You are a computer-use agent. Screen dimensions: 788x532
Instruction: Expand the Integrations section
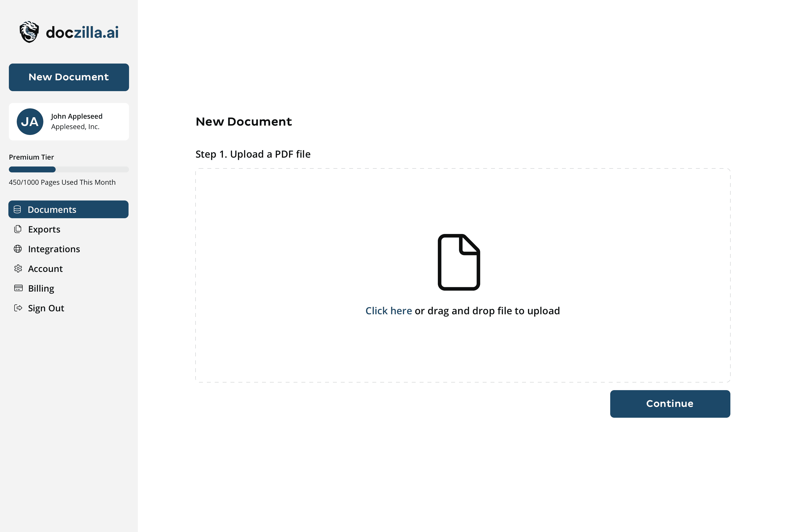coord(54,249)
